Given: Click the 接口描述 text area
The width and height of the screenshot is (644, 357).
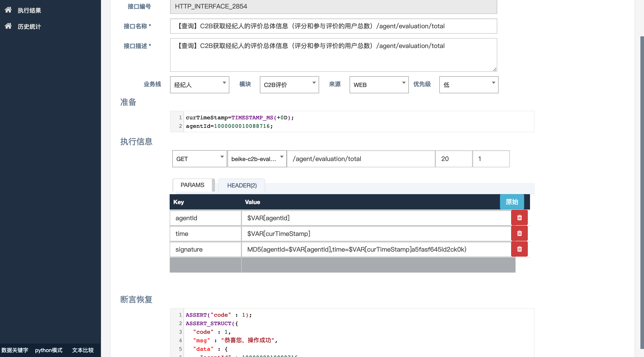Looking at the screenshot, I should point(333,55).
